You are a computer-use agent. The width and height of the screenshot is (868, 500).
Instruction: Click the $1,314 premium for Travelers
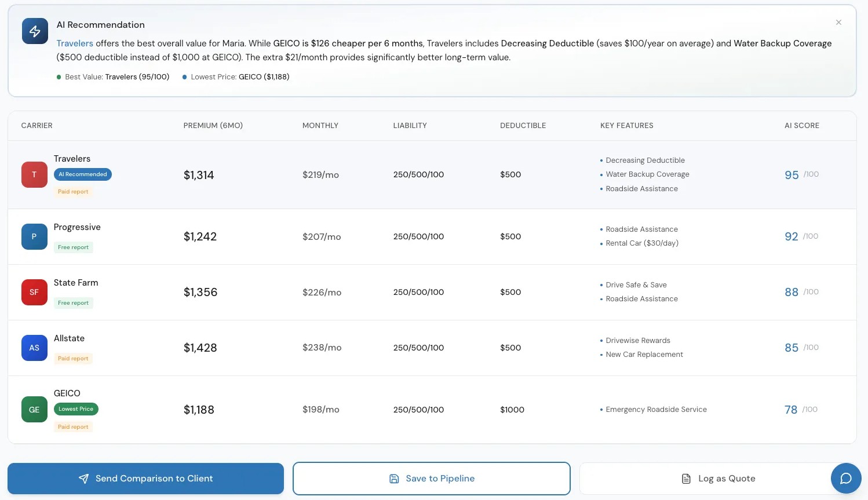click(199, 175)
